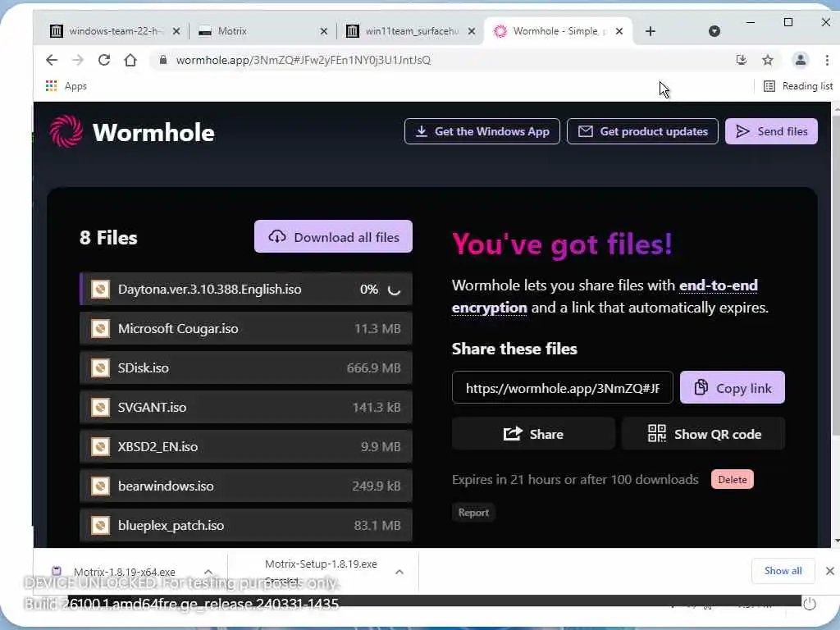Click the site lock padlock icon
This screenshot has width=840, height=630.
coord(163,60)
